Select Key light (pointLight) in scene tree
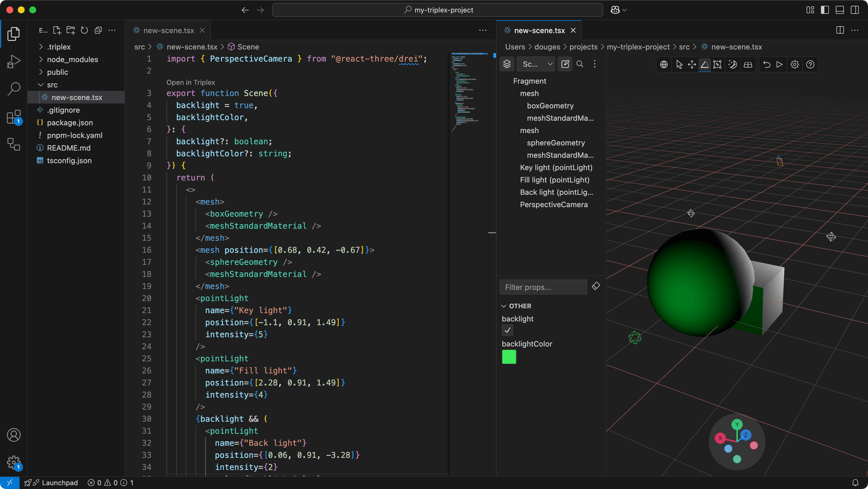The width and height of the screenshot is (868, 489). (x=556, y=167)
